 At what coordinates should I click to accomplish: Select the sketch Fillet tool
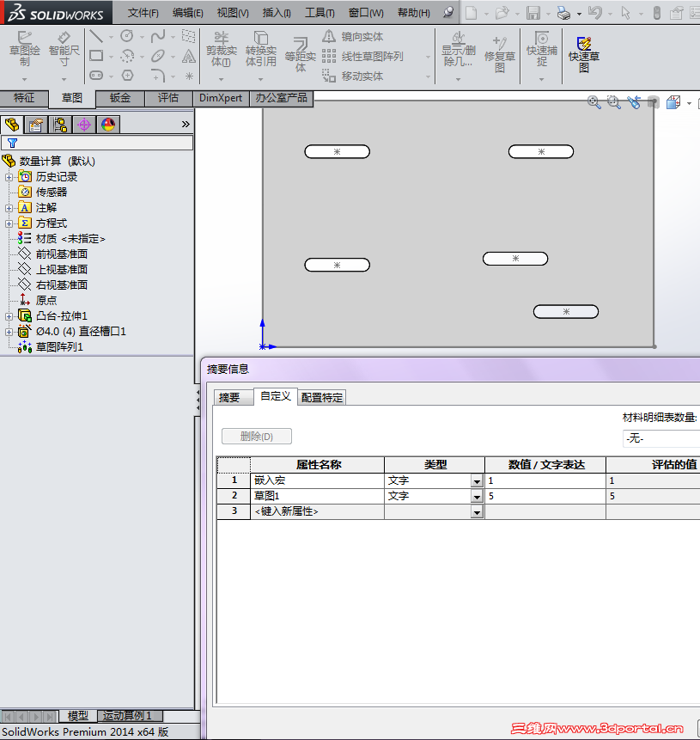pos(158,76)
